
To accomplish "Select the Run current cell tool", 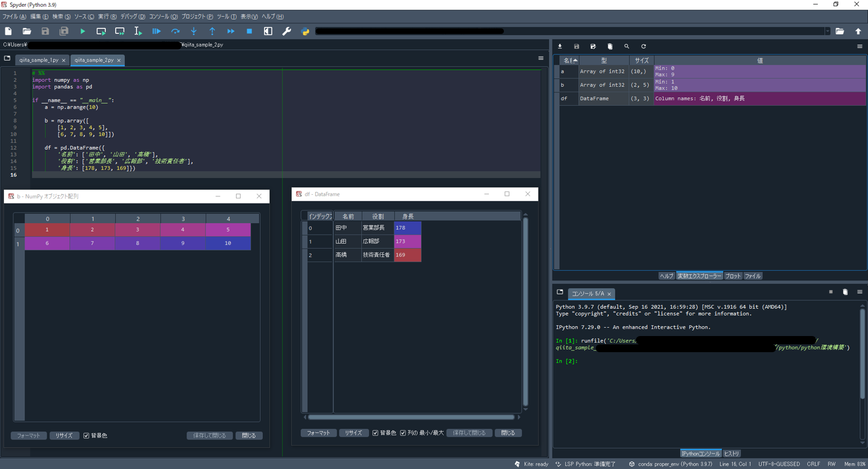I will 101,32.
